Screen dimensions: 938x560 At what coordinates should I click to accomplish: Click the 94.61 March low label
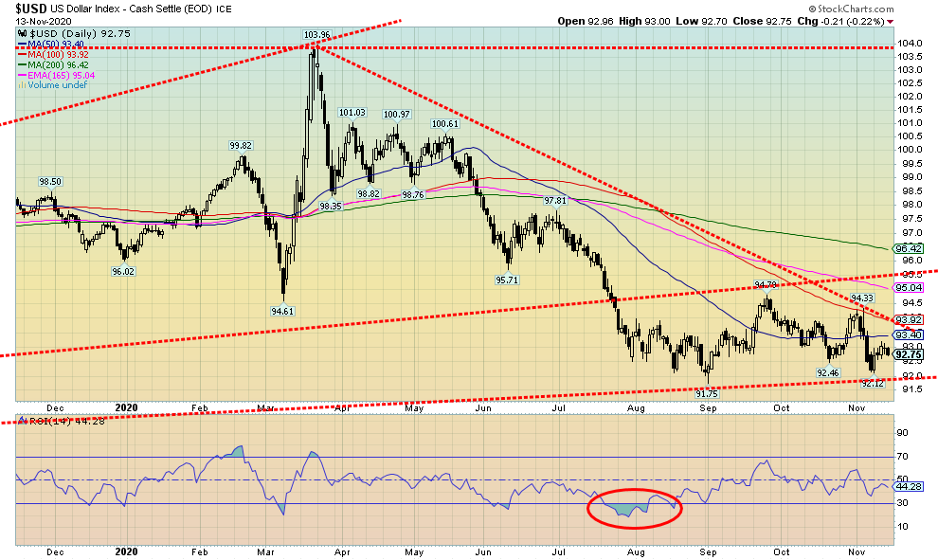[281, 310]
